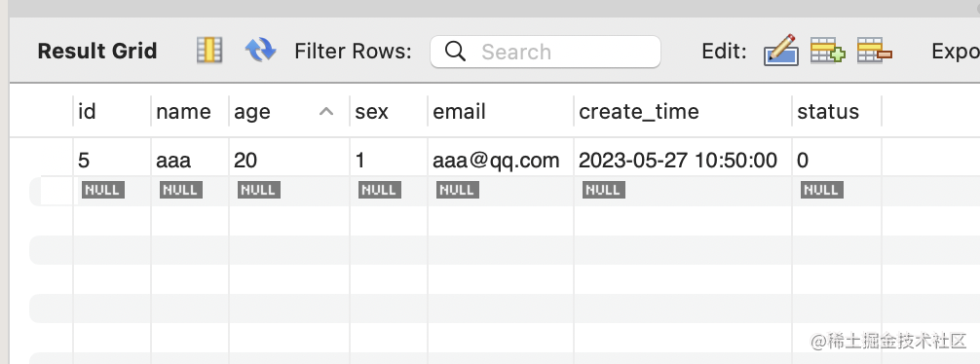Toggle sort arrow on age column
The image size is (980, 364).
click(x=326, y=112)
